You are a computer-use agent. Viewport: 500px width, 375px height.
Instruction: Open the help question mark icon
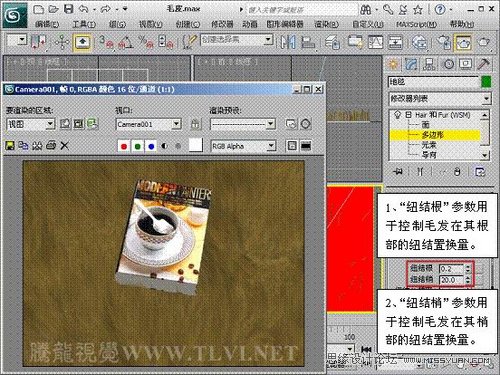point(440,10)
